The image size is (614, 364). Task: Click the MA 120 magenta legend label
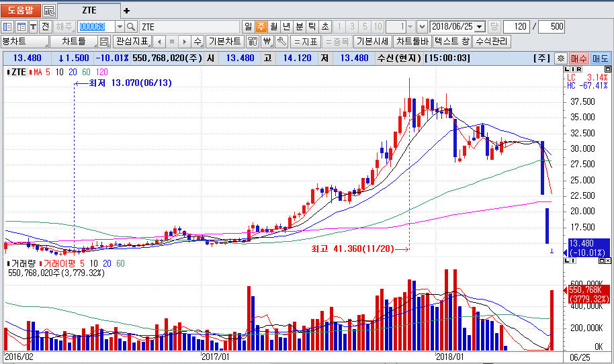pyautogui.click(x=102, y=72)
